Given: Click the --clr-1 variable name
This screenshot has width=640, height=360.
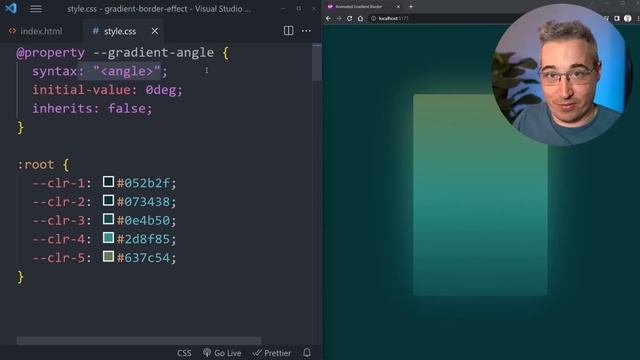Looking at the screenshot, I should click(x=59, y=183).
